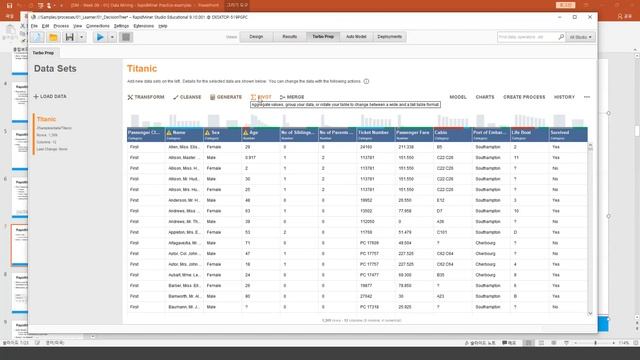Open the Help menu

click(x=163, y=26)
